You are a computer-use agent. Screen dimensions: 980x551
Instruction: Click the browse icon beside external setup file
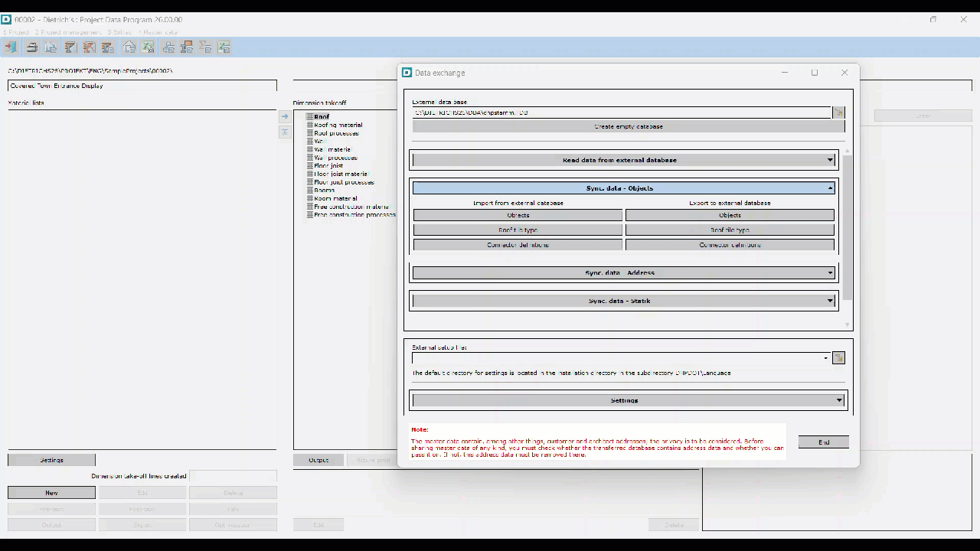(x=839, y=358)
